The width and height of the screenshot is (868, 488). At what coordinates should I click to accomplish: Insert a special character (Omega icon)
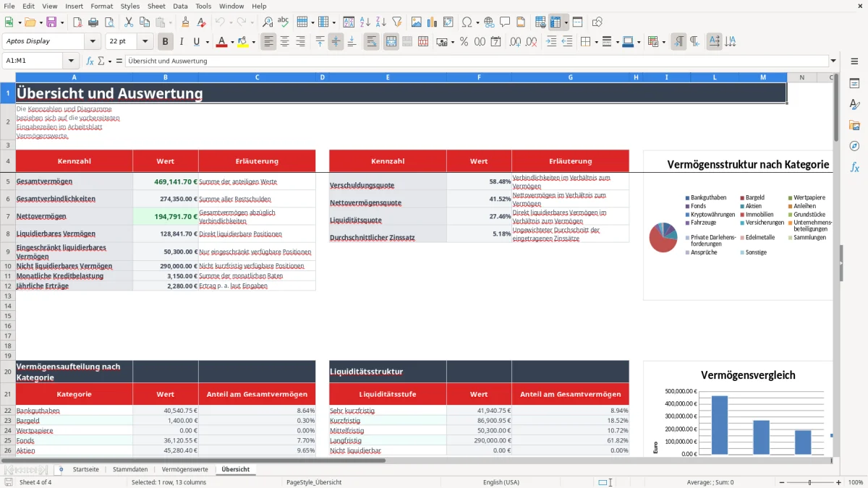[466, 22]
